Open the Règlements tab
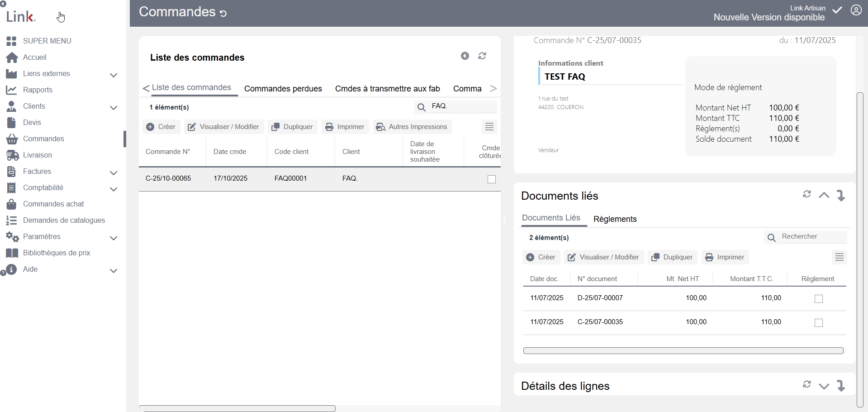Image resolution: width=868 pixels, height=412 pixels. [615, 219]
